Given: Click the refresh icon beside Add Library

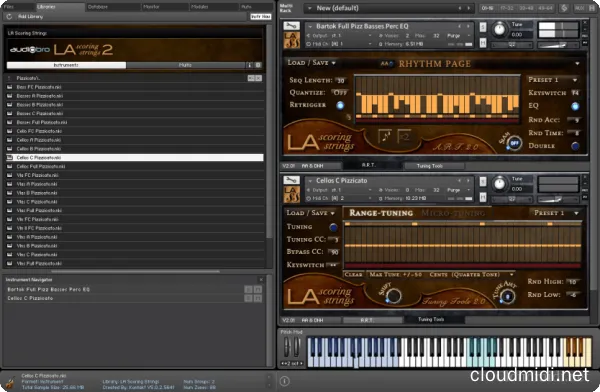Looking at the screenshot, I should pos(9,16).
